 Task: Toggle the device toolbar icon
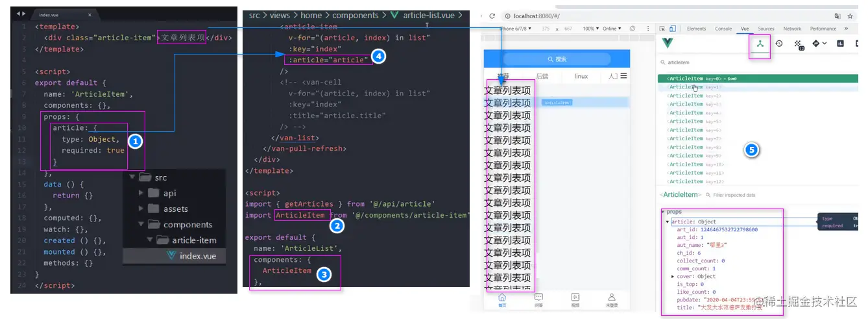click(673, 29)
